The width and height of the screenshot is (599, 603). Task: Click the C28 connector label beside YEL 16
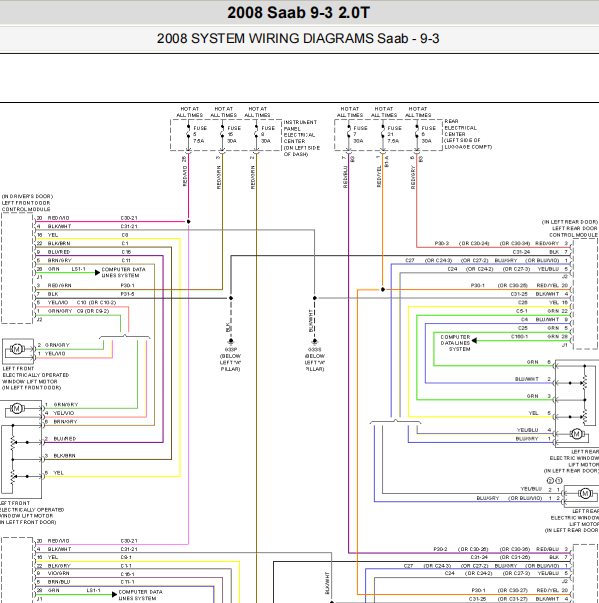coord(523,303)
